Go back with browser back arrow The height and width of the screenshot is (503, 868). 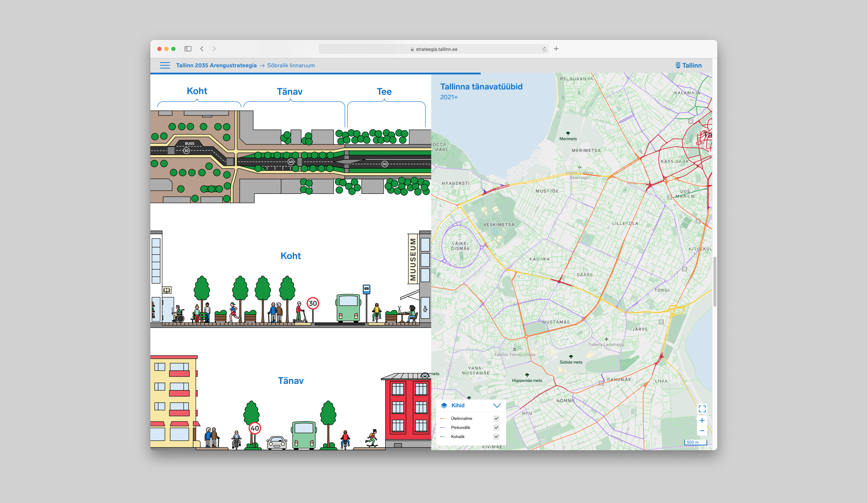point(202,49)
